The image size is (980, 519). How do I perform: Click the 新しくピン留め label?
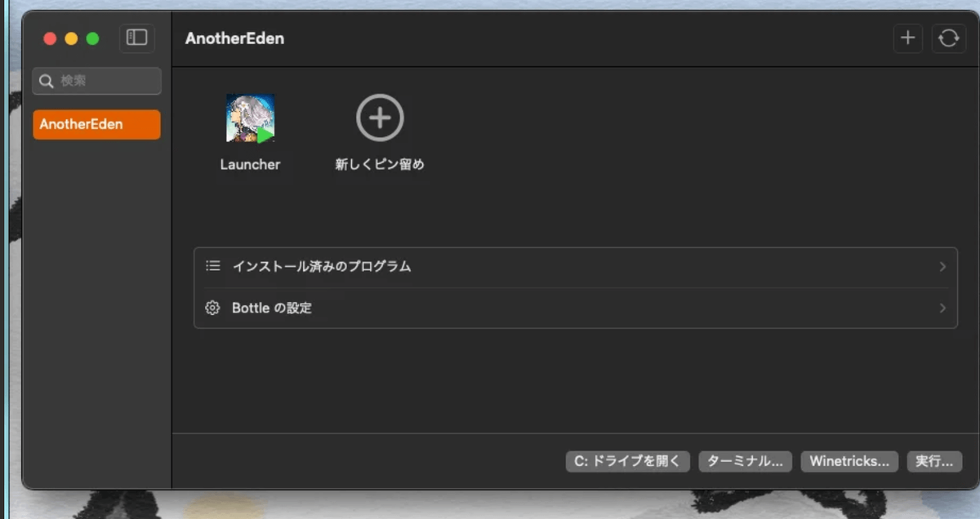[380, 164]
